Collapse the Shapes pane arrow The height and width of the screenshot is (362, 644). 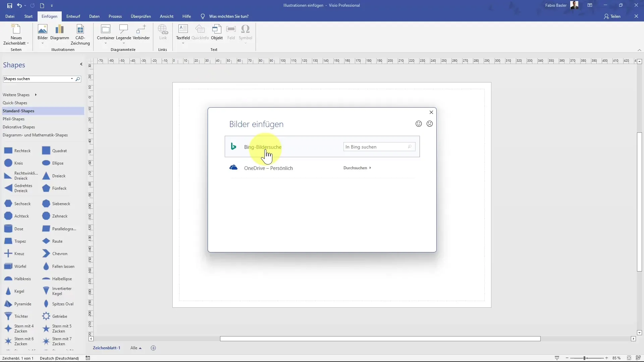[x=81, y=64]
